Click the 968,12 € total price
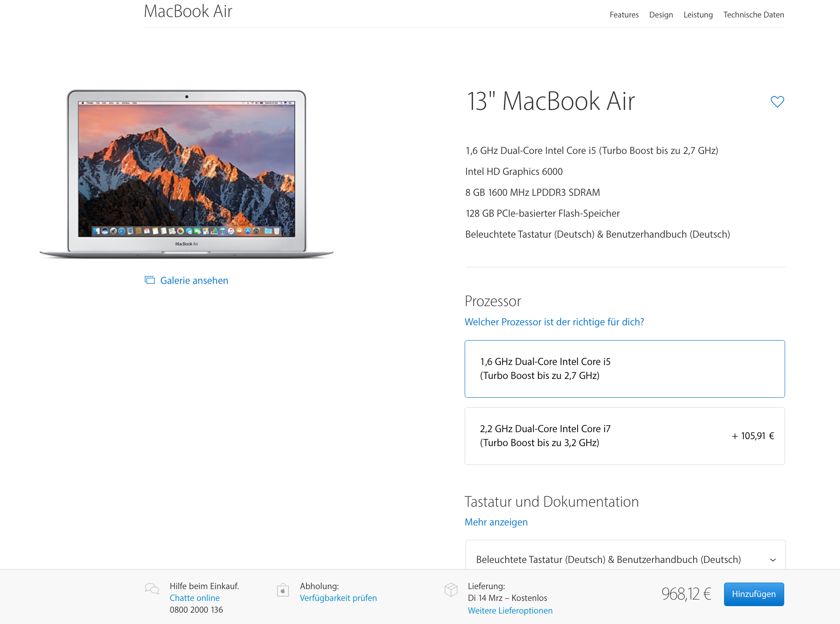Screen dimensions: 840x624 (686, 594)
